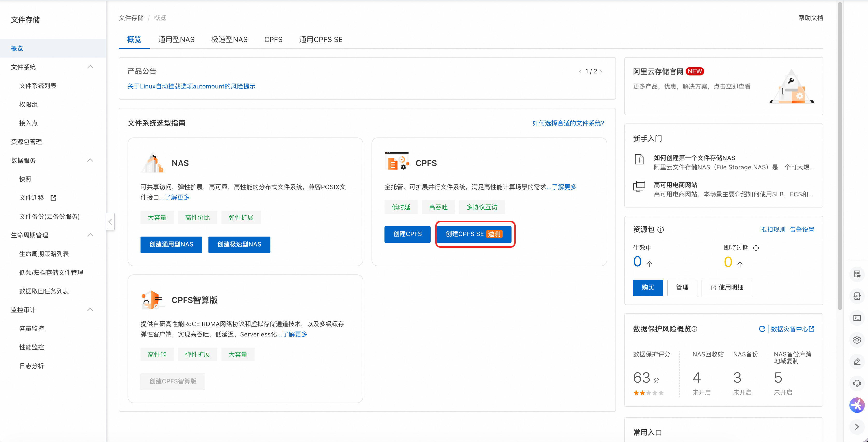Launch the Cloud Shell terminal icon
The width and height of the screenshot is (868, 442).
[x=857, y=318]
